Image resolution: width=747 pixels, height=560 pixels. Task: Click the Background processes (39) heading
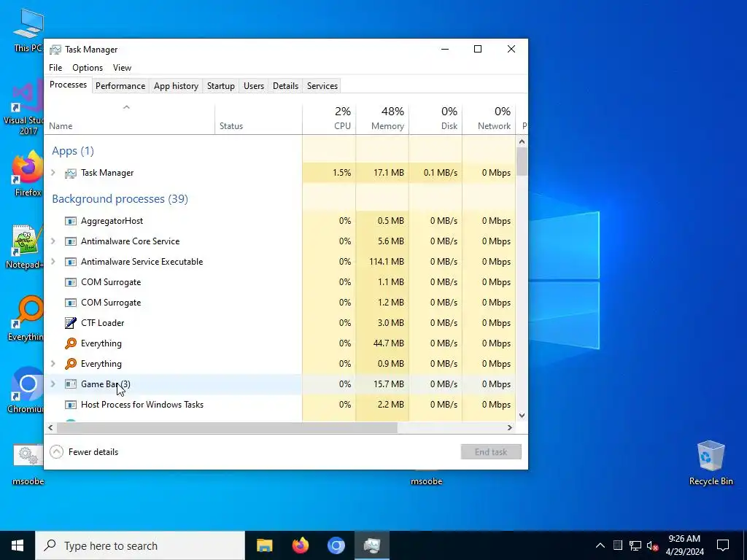pos(120,198)
